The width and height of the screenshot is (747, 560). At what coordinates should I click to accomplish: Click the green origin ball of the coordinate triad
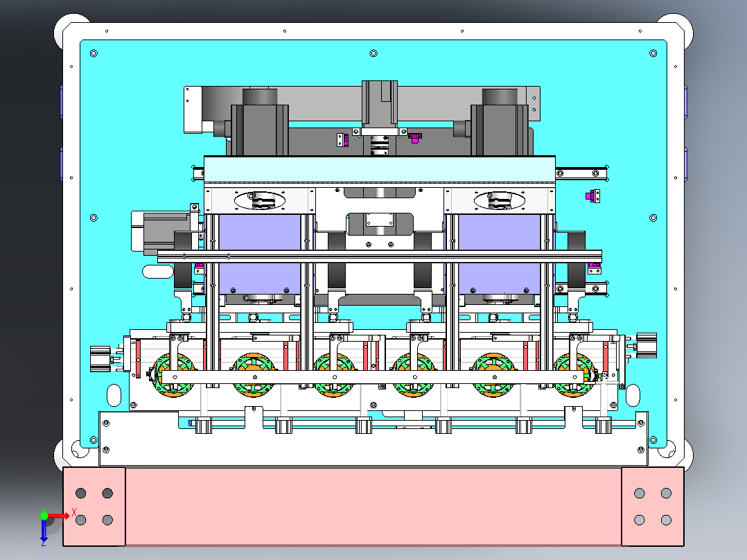click(x=44, y=516)
